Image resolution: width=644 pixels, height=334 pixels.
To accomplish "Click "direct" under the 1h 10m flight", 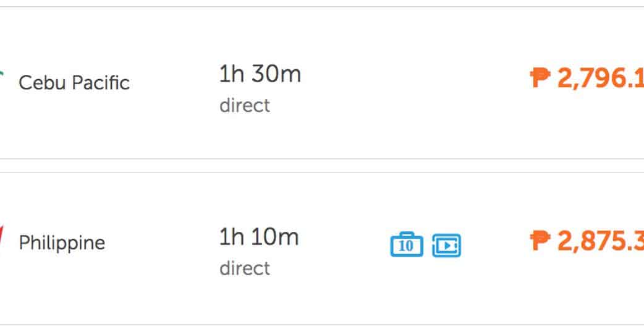I will (245, 268).
